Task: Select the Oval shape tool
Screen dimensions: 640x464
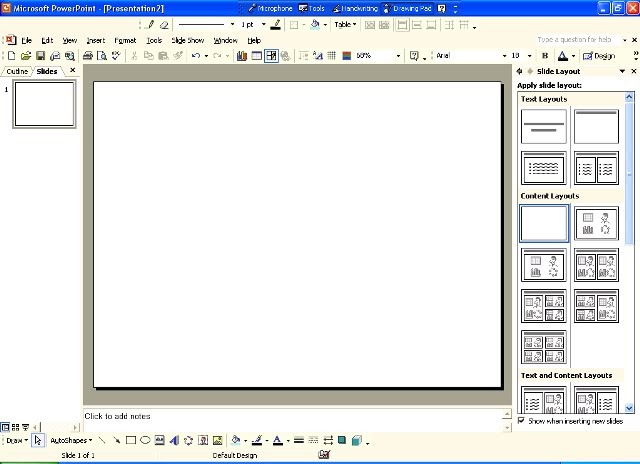Action: pyautogui.click(x=145, y=440)
